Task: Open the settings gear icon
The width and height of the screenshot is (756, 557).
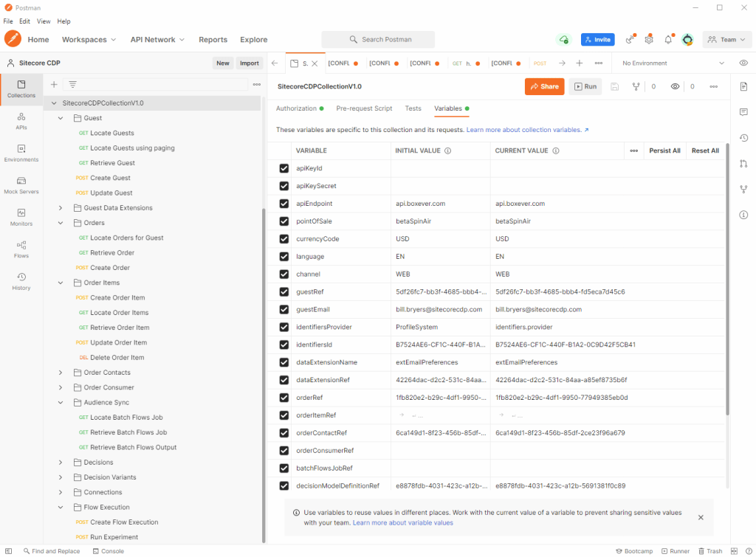Action: pos(649,40)
